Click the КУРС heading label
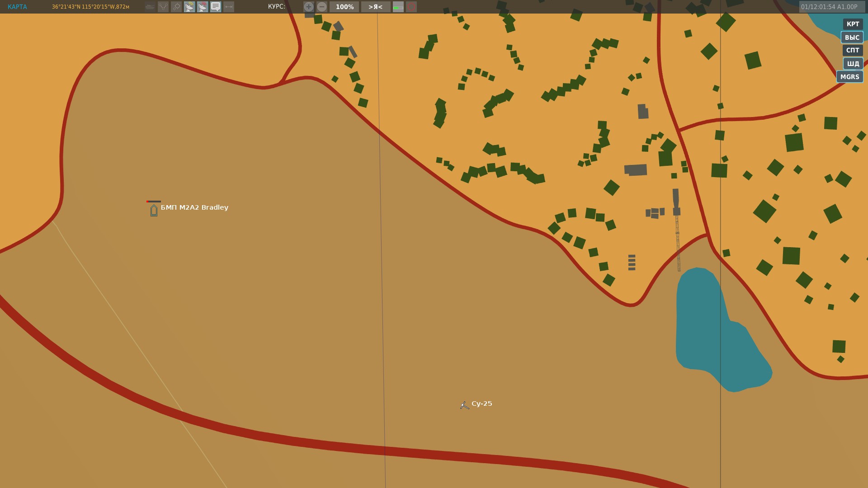This screenshot has height=488, width=868. coord(277,7)
